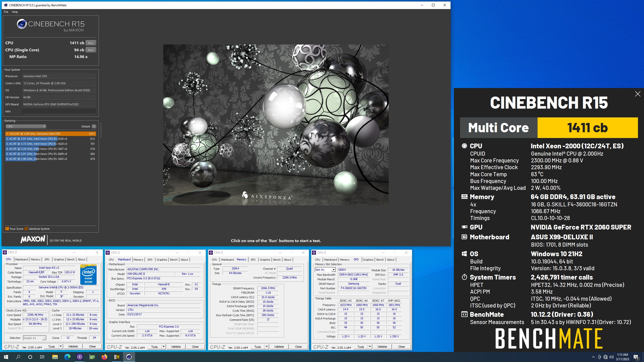The height and width of the screenshot is (362, 644).
Task: Open the Help menu in Cinebench
Action: click(15, 12)
